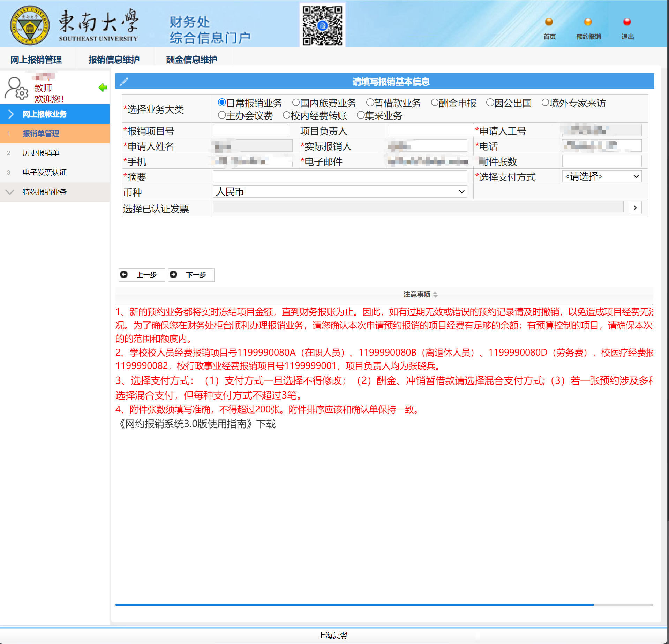The height and width of the screenshot is (644, 669).
Task: Click the Southeast University logo emblem
Action: (30, 25)
